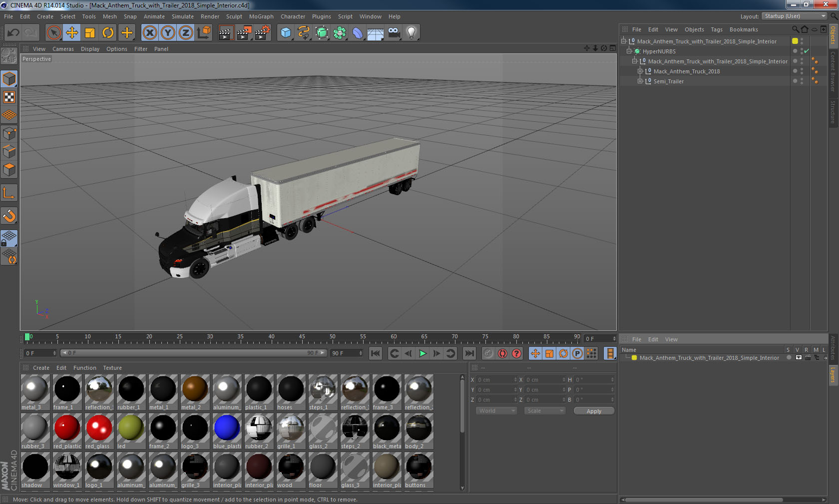This screenshot has width=839, height=504.
Task: Activate the Move tool in toolbar
Action: [x=72, y=33]
